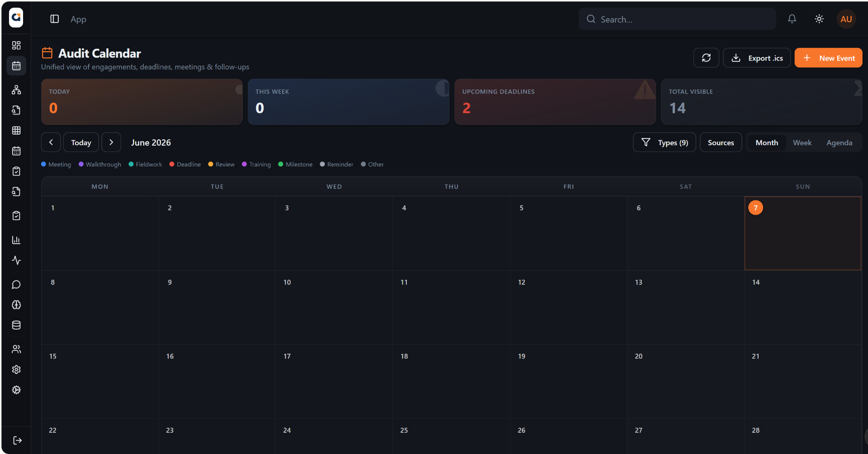This screenshot has width=868, height=454.
Task: Toggle the Walkthrough legend type
Action: coord(100,164)
